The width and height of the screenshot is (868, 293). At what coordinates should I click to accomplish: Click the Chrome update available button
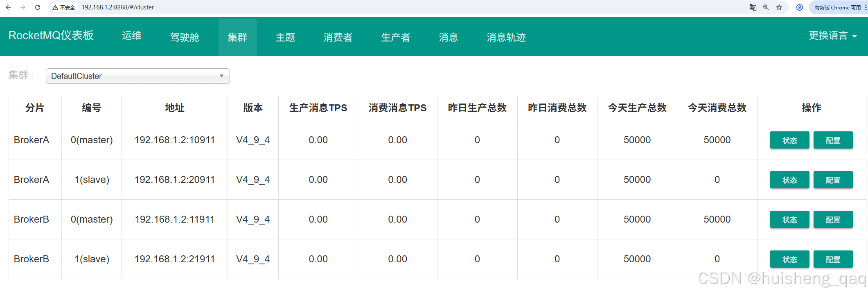tap(837, 7)
